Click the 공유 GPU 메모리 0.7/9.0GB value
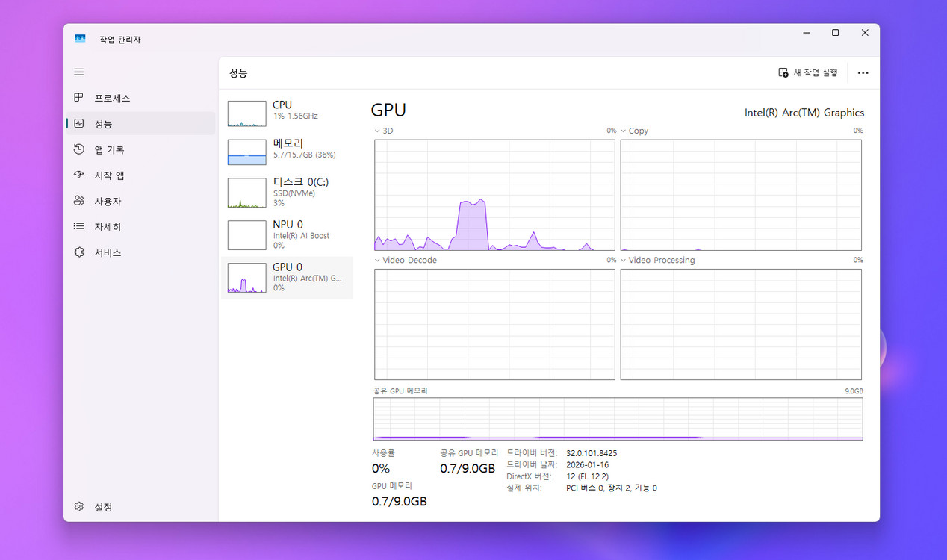Viewport: 947px width, 560px height. [468, 469]
